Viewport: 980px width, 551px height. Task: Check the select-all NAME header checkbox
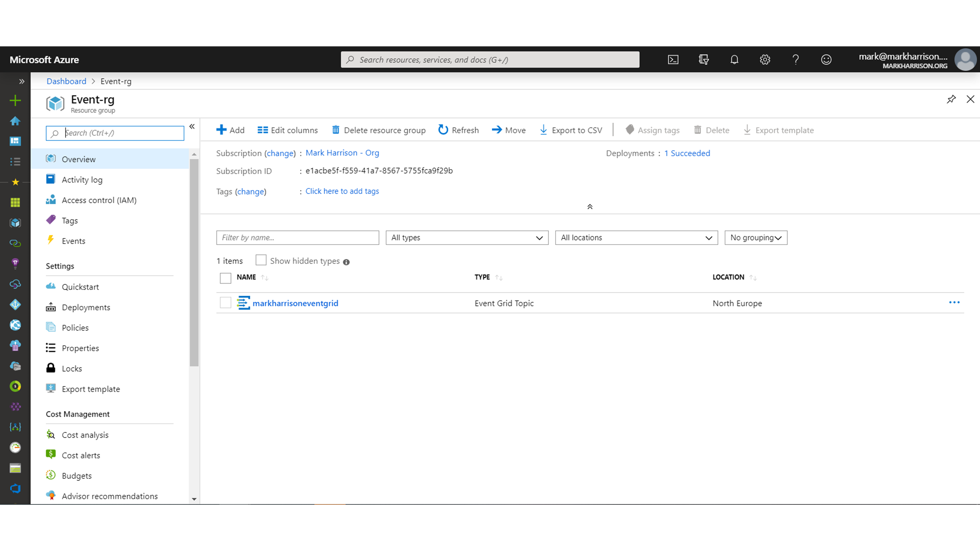(x=226, y=278)
